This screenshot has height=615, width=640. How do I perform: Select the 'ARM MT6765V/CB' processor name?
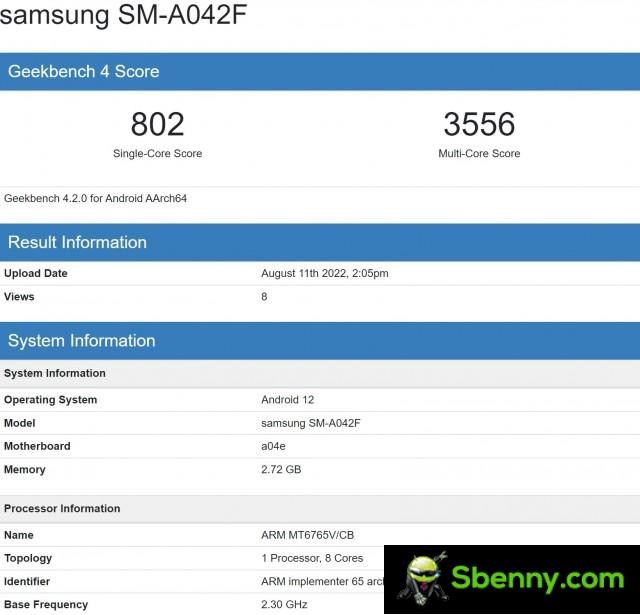pos(308,535)
